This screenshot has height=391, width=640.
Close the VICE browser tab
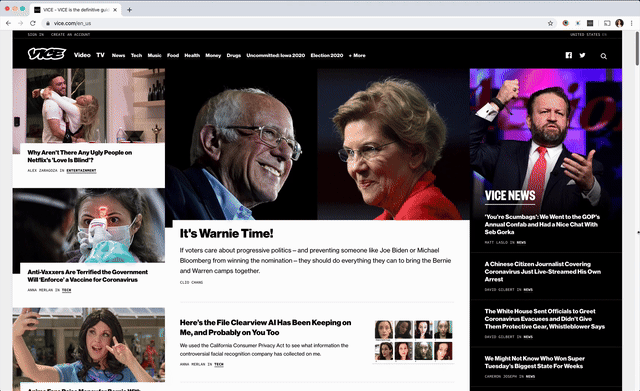(x=115, y=10)
